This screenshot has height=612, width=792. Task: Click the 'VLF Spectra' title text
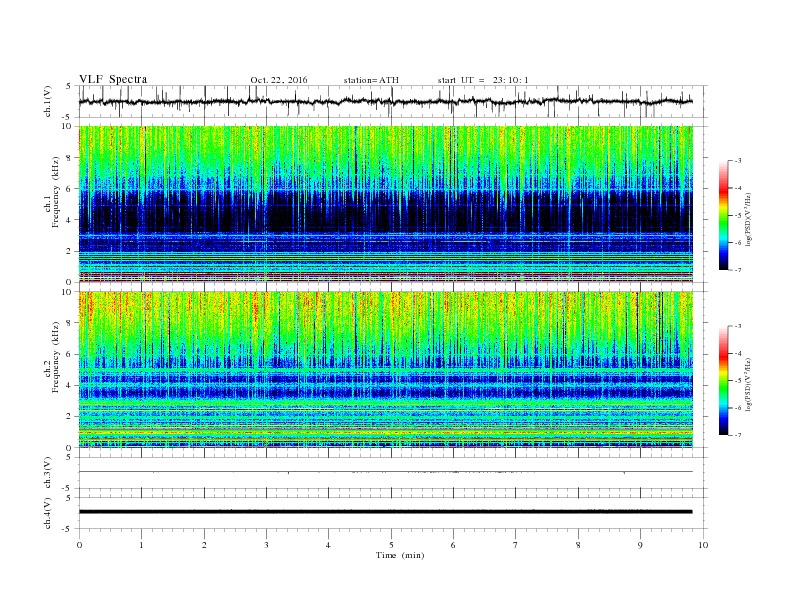(113, 79)
